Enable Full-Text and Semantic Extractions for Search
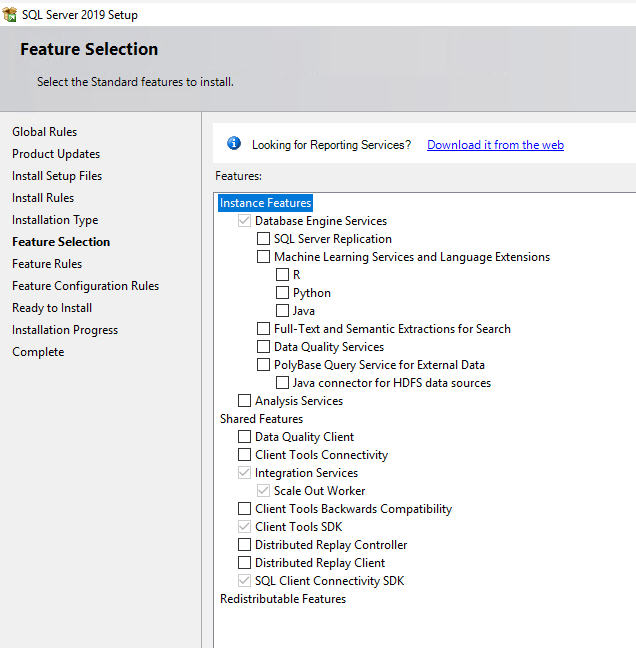636x648 pixels. (x=263, y=329)
